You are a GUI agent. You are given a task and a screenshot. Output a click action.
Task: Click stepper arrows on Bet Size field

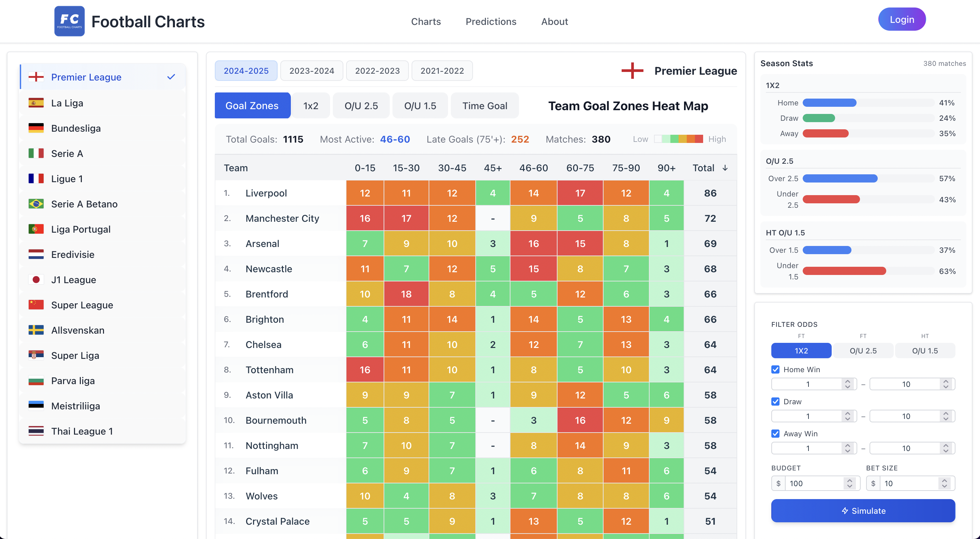[945, 483]
